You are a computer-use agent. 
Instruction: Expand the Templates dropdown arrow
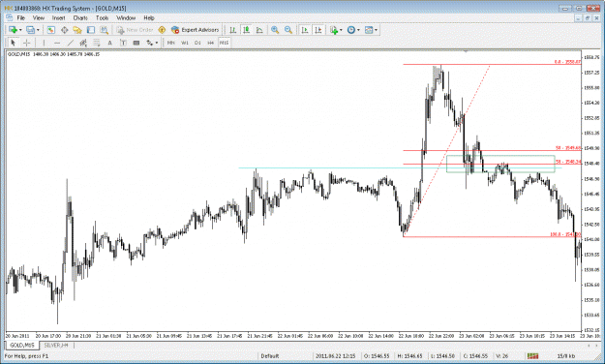pos(377,30)
